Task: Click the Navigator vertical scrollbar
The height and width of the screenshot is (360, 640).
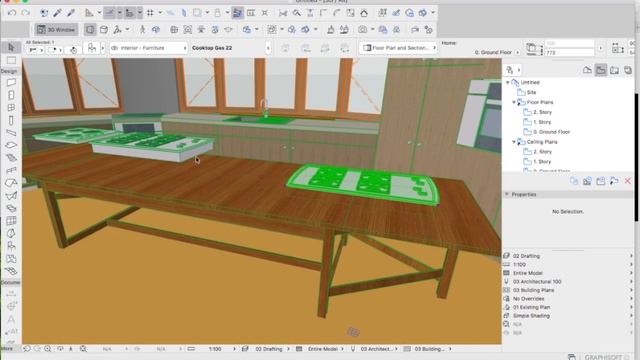Action: coord(636,157)
